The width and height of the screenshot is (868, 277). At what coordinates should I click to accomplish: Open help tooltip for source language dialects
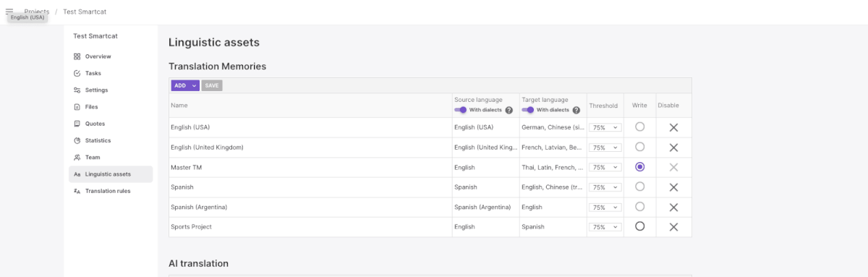(509, 110)
